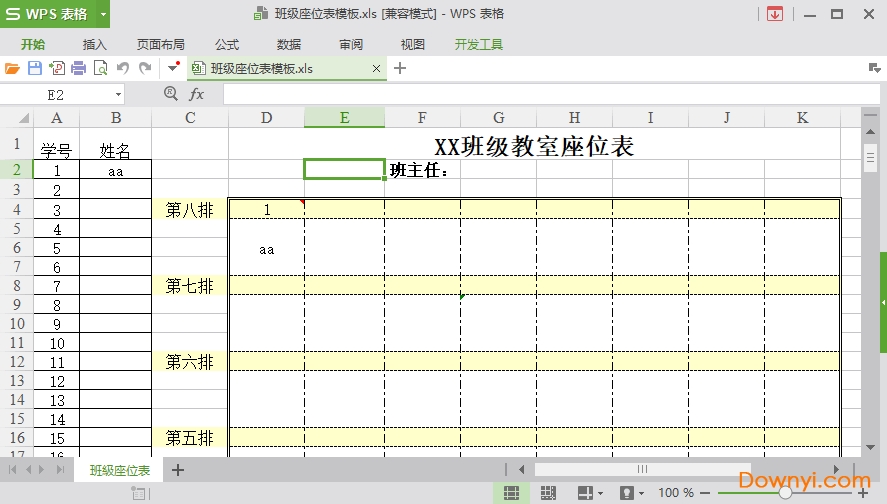Toggle the eye protection lightbulb icon
Image resolution: width=887 pixels, height=504 pixels.
[626, 493]
